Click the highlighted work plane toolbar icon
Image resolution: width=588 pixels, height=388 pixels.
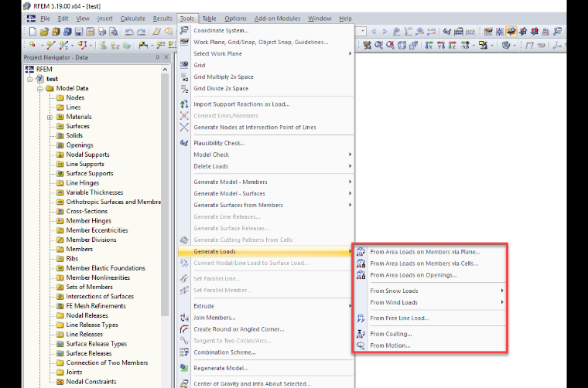coord(511,32)
